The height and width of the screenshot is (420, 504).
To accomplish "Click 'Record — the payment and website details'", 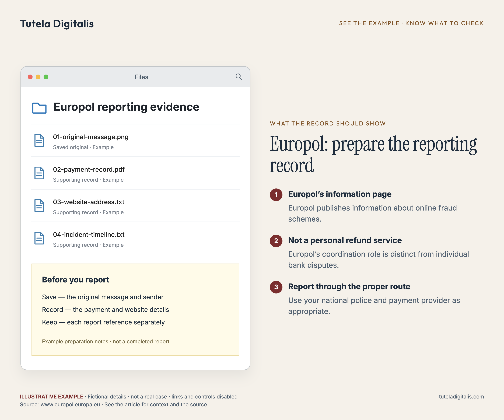I will pyautogui.click(x=106, y=310).
